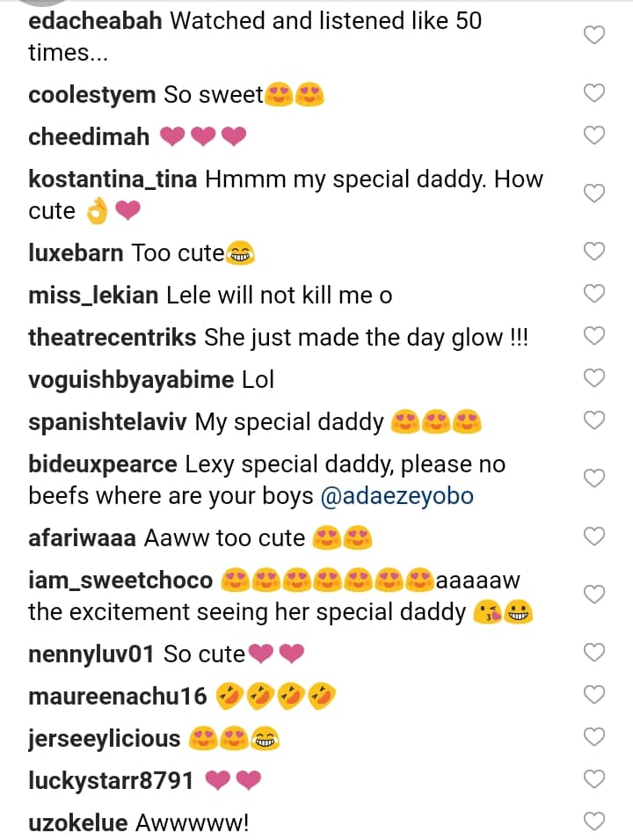Viewport: 633px width, 840px height.
Task: Like iam_sweetchoco's excitement comment
Action: [595, 595]
